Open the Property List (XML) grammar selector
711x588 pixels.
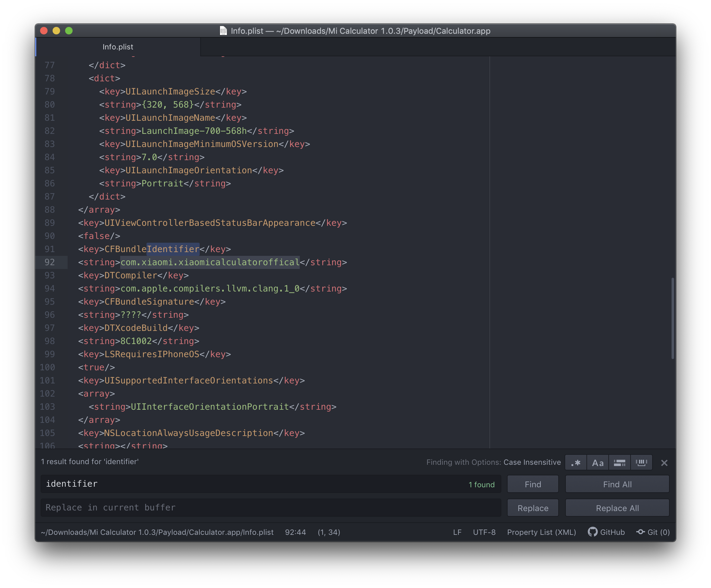[x=541, y=532]
